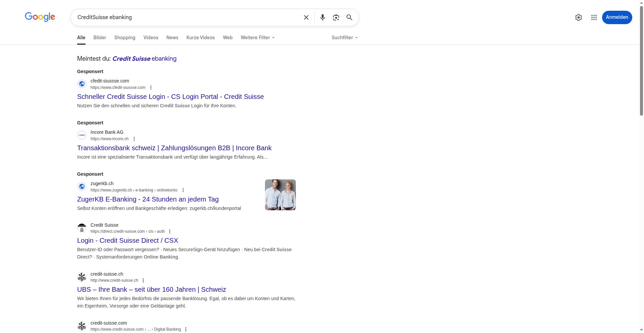Click the ZugerKB ad thumbnail photo
Image resolution: width=644 pixels, height=333 pixels.
click(x=280, y=195)
